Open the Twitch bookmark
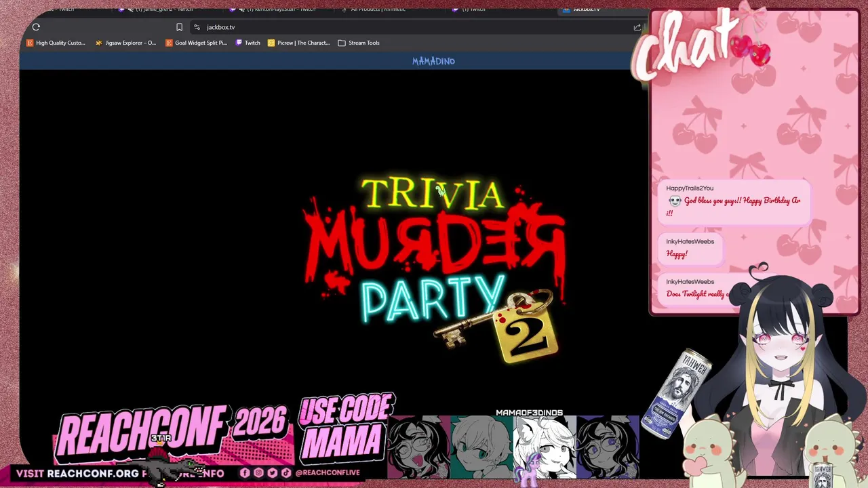Viewport: 868px width, 488px height. tap(248, 43)
